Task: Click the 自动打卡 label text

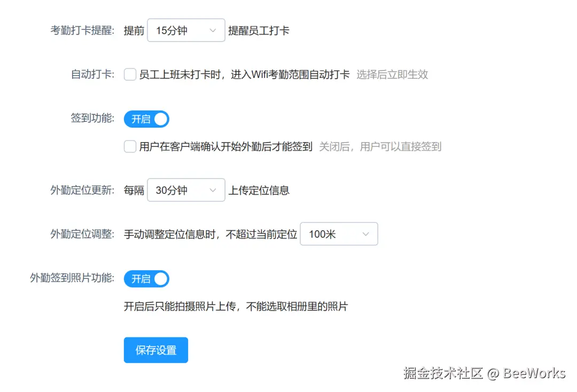Action: [90, 75]
